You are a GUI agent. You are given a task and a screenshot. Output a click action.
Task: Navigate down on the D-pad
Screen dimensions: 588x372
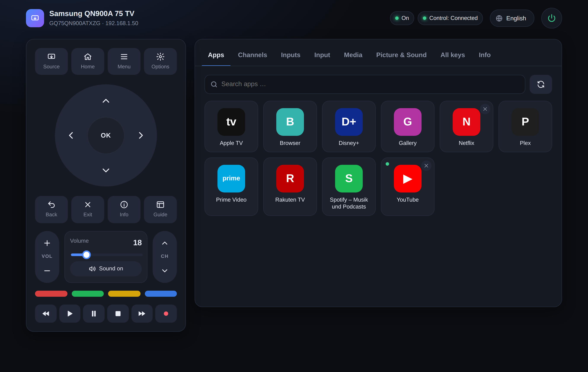106,170
